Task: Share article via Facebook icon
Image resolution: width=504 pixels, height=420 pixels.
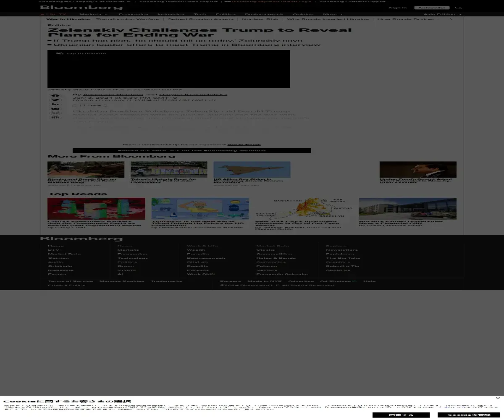Action: tap(55, 96)
